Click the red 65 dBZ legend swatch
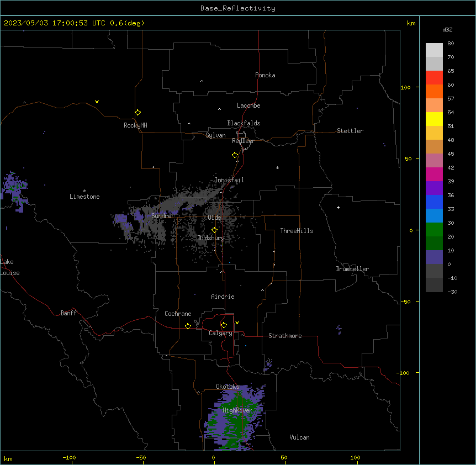Screen dimensions: 476x465 (434, 78)
